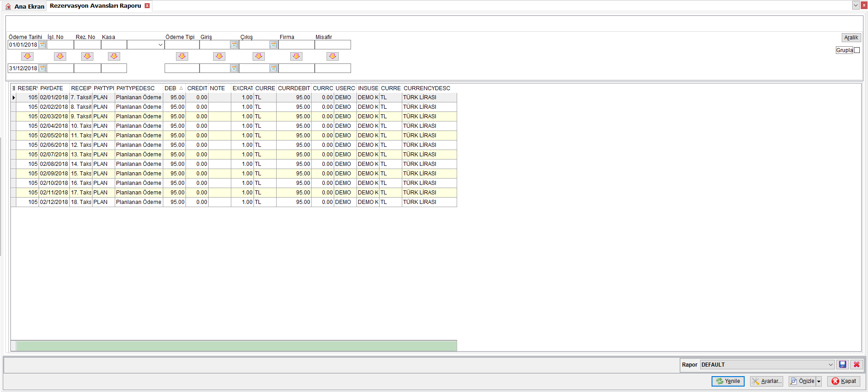Expand the Kasa dropdown list
The height and width of the screenshot is (392, 868).
click(160, 45)
